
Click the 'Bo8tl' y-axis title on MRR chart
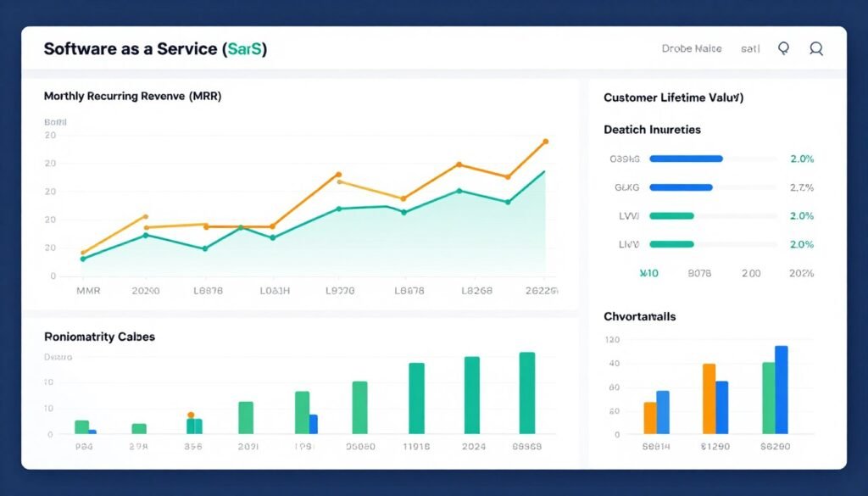pos(55,122)
